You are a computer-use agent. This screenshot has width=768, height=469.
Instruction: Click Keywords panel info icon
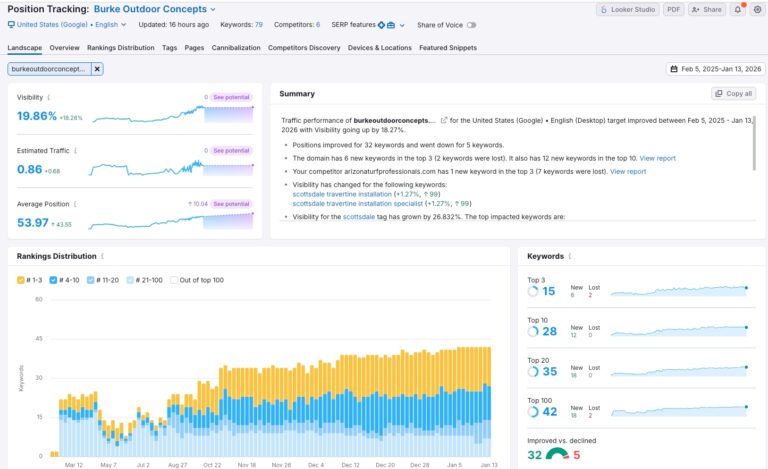click(x=570, y=256)
